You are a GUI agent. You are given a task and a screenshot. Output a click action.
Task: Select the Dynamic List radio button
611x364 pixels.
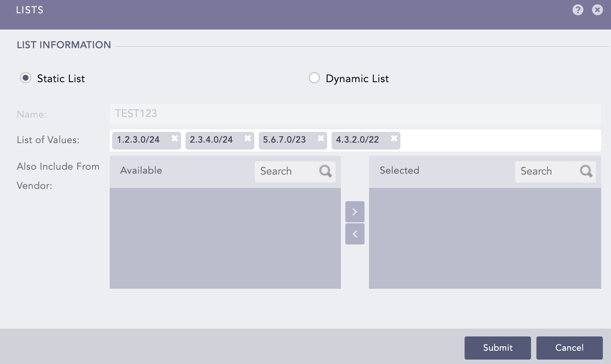314,78
